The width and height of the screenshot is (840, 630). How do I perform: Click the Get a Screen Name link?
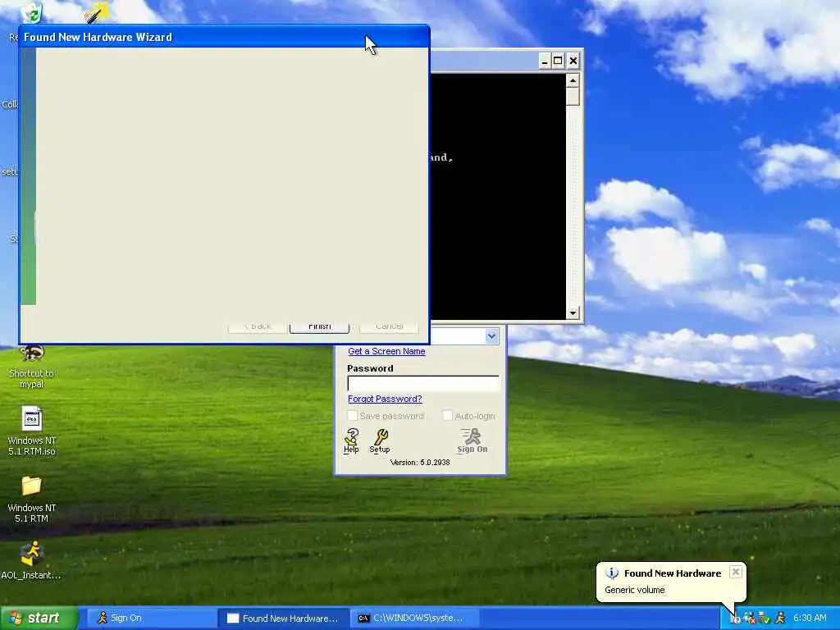pos(387,351)
